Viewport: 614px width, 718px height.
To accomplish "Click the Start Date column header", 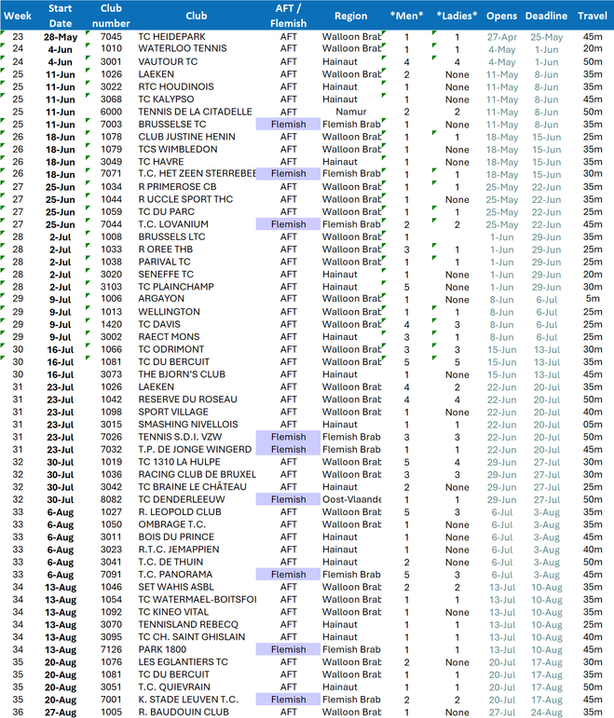I will point(60,16).
